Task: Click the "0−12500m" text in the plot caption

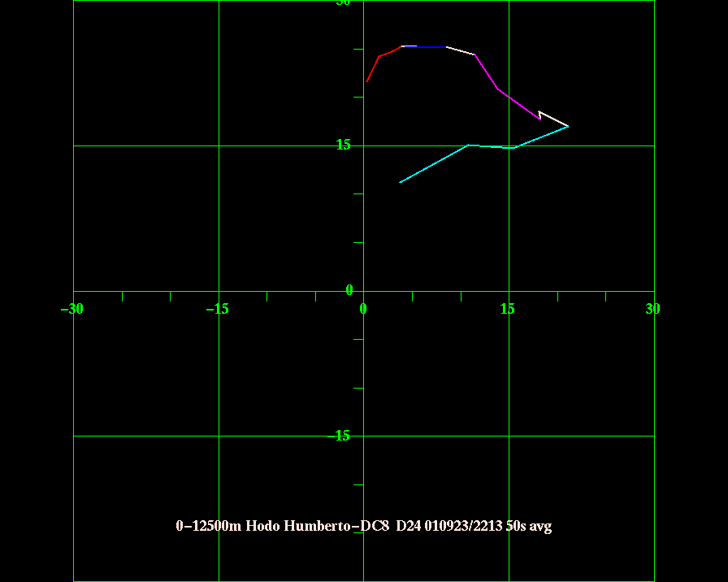Action: coord(209,526)
